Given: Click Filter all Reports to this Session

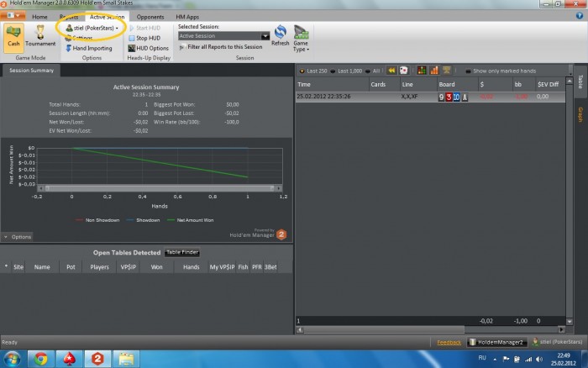Looking at the screenshot, I should pyautogui.click(x=221, y=47).
